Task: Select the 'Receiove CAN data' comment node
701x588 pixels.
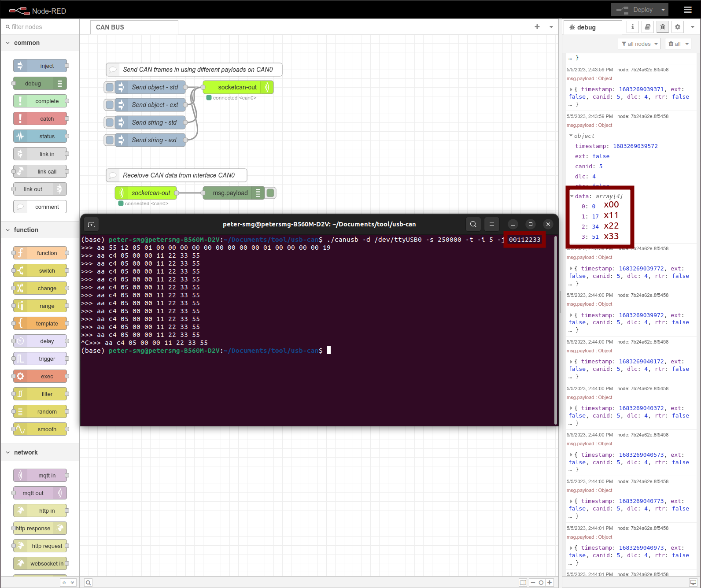Action: [177, 175]
